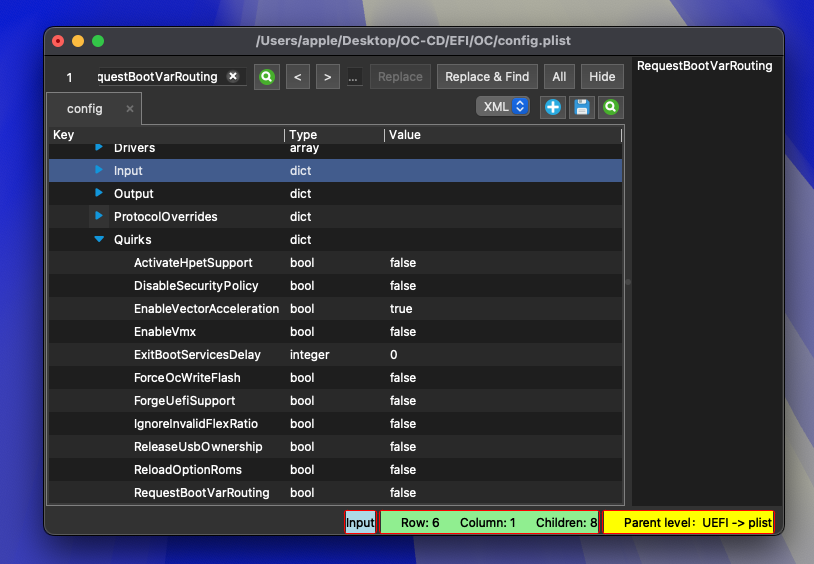
Task: Clear the find field with the X icon
Action: [233, 76]
